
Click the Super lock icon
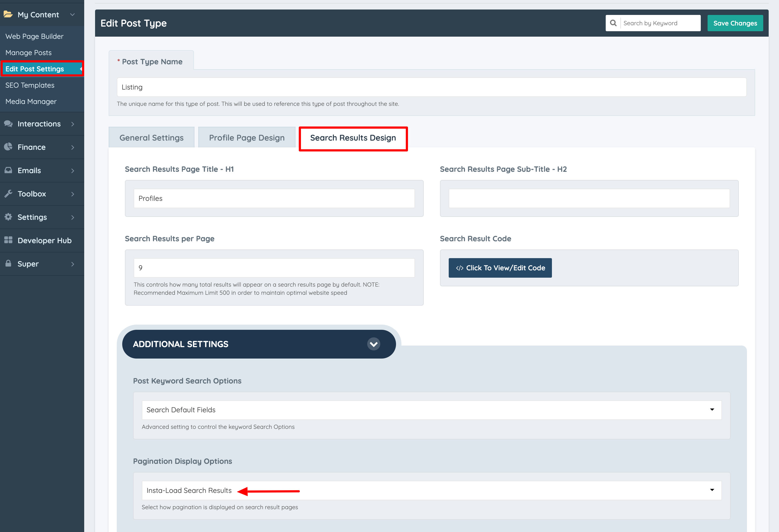pos(8,263)
